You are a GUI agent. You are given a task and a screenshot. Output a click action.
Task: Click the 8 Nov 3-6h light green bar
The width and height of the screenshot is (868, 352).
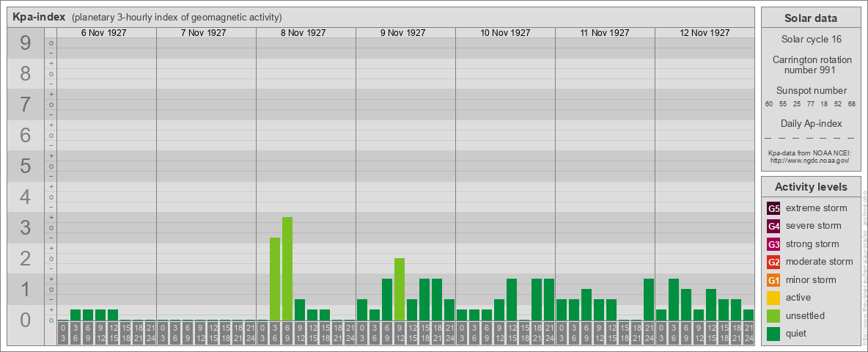coord(275,279)
